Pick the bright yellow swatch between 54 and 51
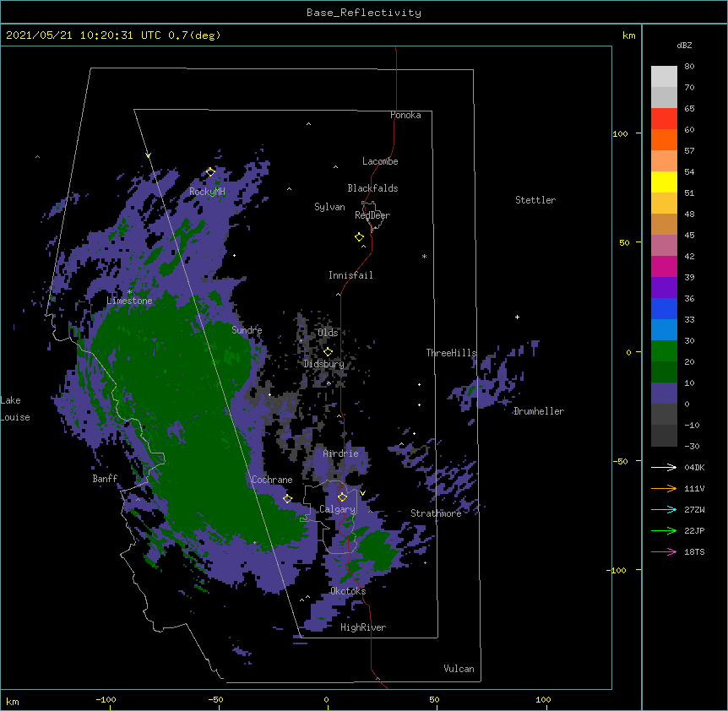 [664, 182]
